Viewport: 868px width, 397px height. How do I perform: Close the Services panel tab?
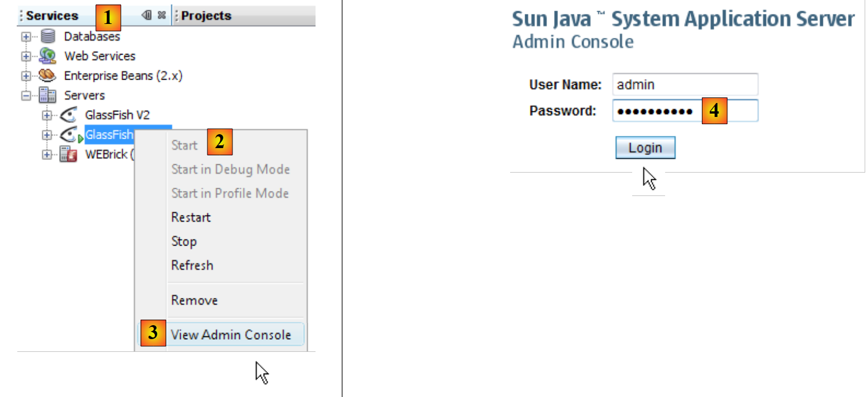click(162, 16)
